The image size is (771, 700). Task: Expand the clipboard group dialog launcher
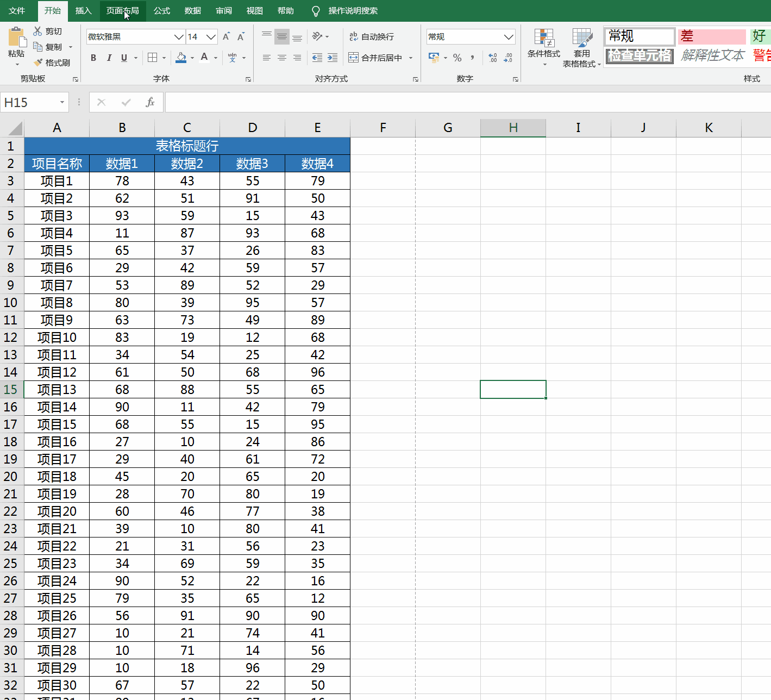[76, 79]
